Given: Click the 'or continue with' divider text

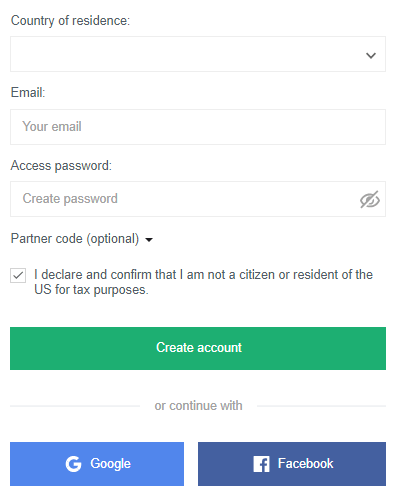Looking at the screenshot, I should [198, 406].
